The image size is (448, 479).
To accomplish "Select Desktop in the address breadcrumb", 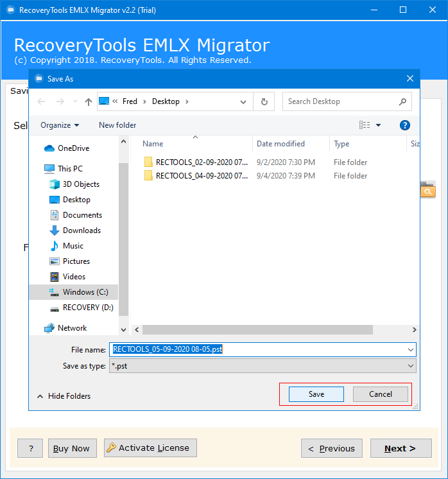I will (166, 101).
